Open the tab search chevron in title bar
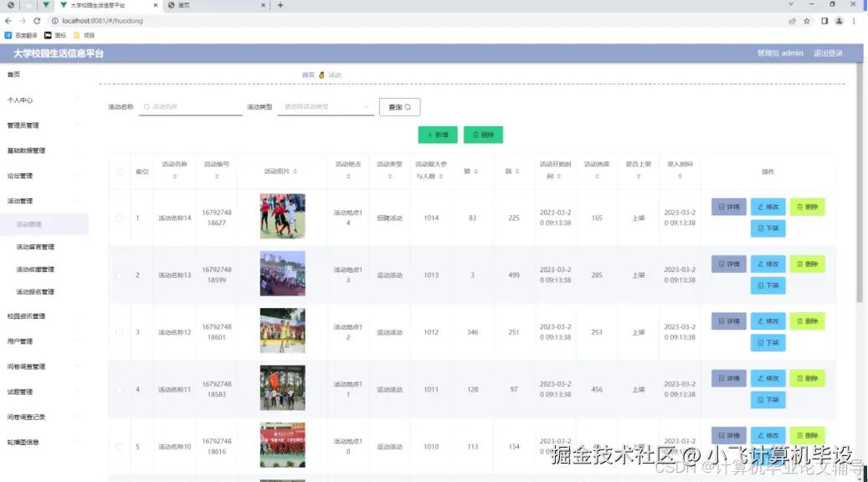Viewport: 868px width, 482px height. [790, 4]
